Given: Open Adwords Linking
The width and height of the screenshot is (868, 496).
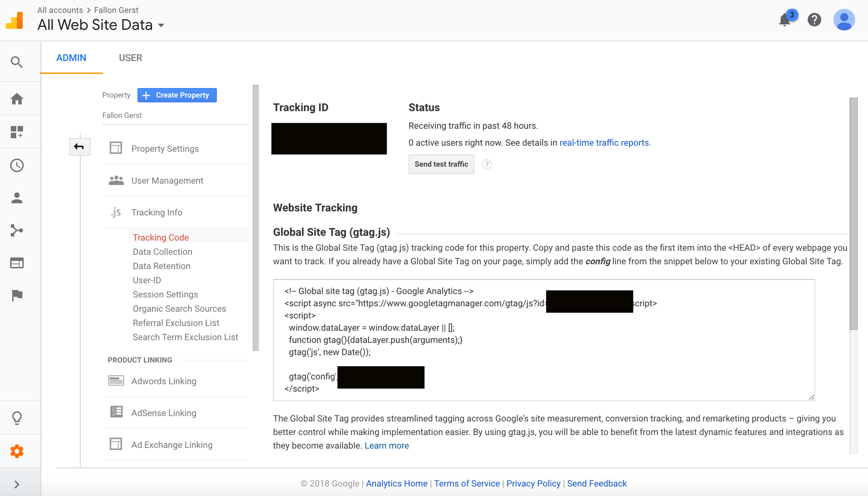Looking at the screenshot, I should point(164,381).
